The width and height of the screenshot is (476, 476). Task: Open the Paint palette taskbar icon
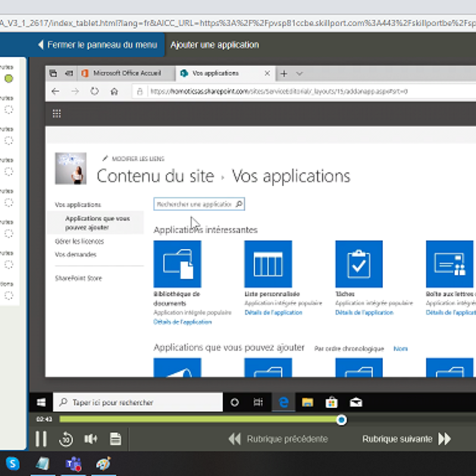click(104, 464)
